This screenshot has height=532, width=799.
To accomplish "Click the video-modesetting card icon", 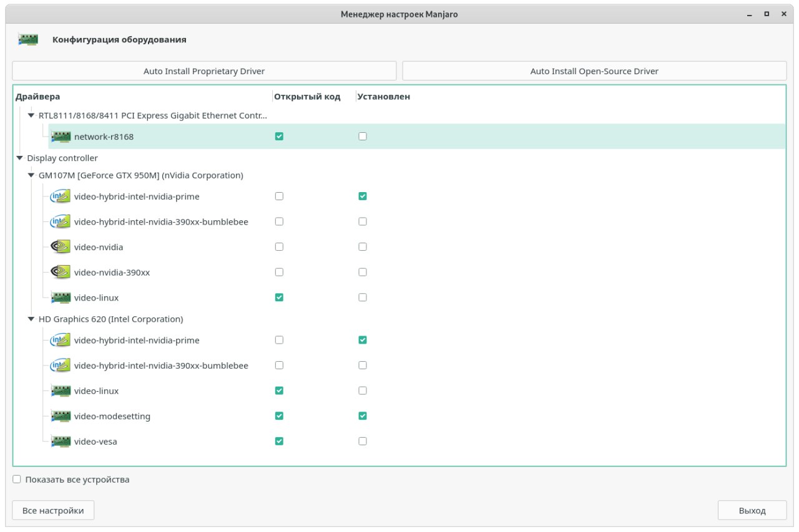I will [x=61, y=416].
